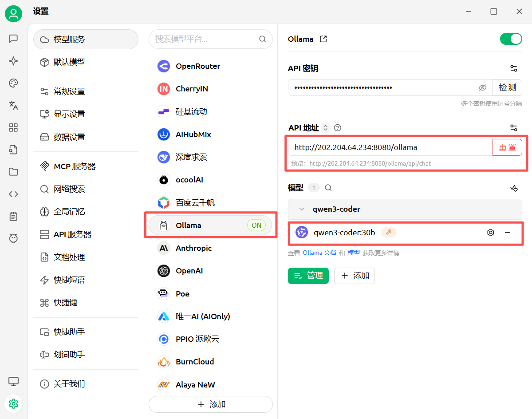Image resolution: width=532 pixels, height=419 pixels.
Task: Open the Ollama 文档 link
Action: click(x=319, y=253)
